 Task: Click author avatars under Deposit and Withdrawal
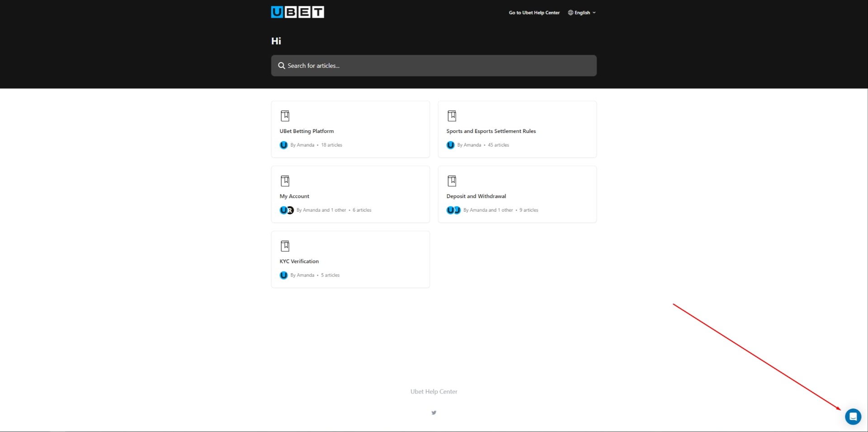453,210
